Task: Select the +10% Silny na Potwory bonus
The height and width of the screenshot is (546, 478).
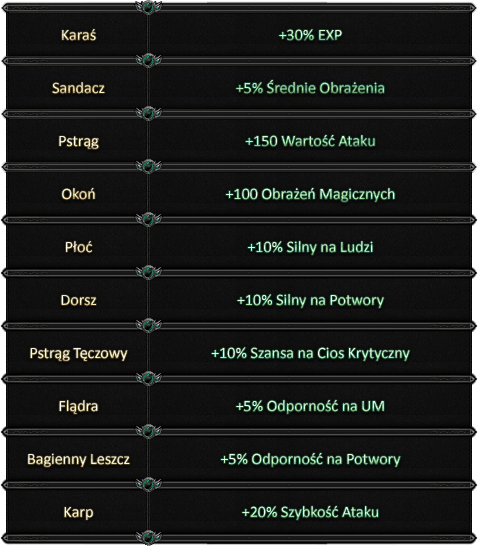Action: [x=310, y=300]
